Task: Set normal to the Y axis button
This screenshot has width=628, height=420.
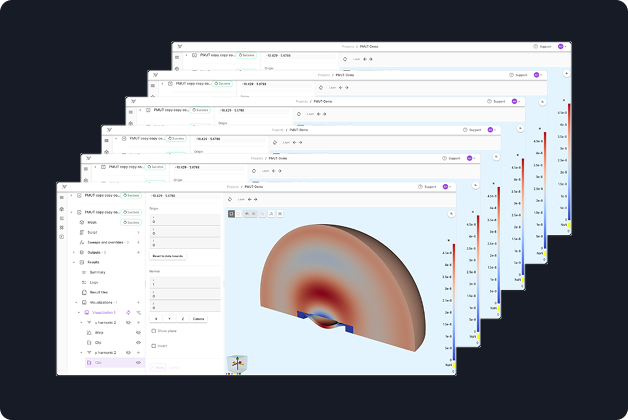Action: coord(169,319)
